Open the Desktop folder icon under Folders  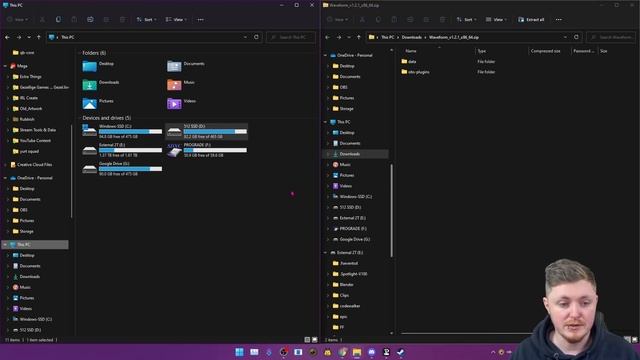(x=89, y=66)
